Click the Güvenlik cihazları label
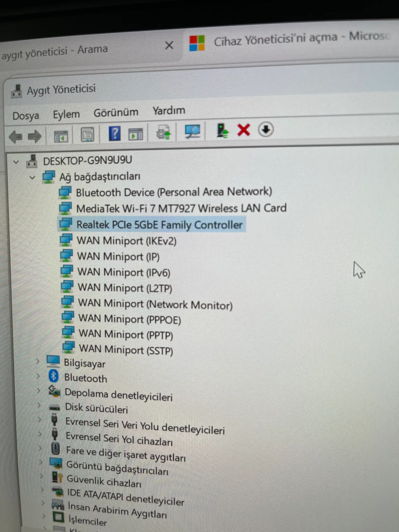Screen dimensions: 399x532 coord(104,481)
